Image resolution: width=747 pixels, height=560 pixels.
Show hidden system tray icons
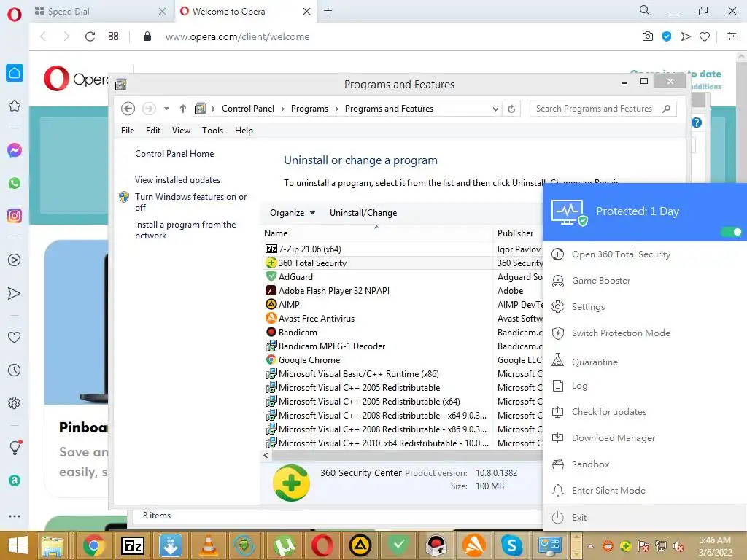(x=590, y=546)
